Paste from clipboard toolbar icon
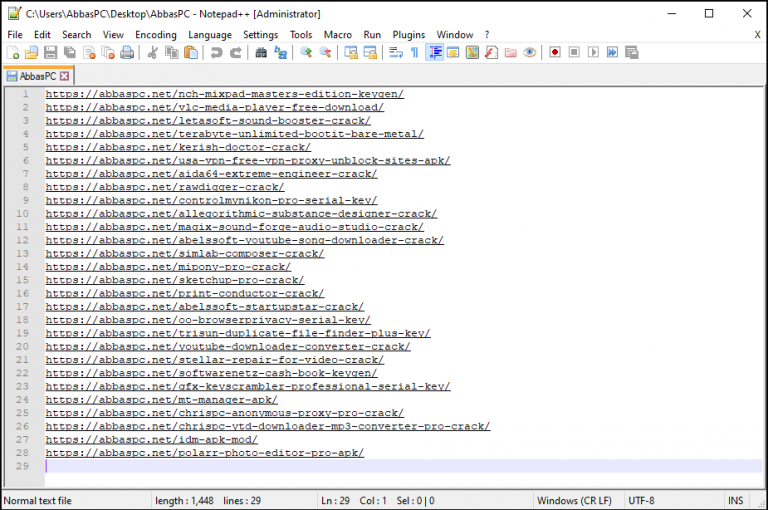 click(x=191, y=52)
